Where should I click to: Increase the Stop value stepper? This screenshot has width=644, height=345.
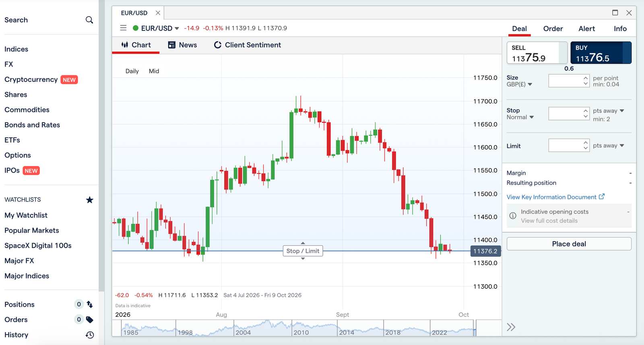pyautogui.click(x=586, y=110)
